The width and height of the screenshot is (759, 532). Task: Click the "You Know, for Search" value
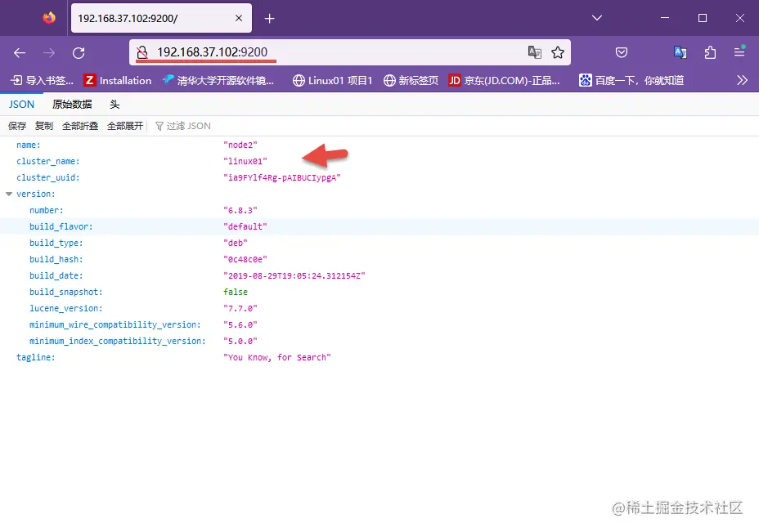click(x=277, y=357)
